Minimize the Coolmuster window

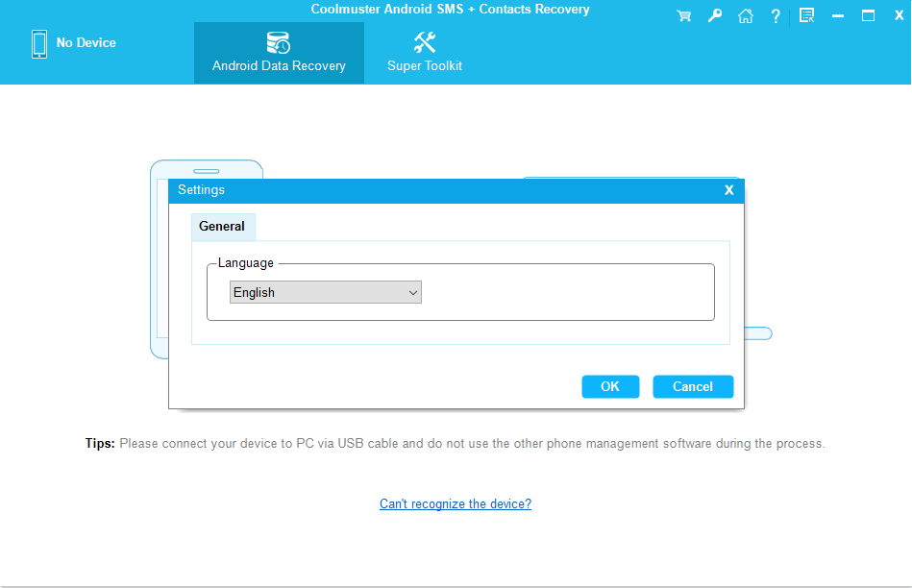click(x=838, y=16)
